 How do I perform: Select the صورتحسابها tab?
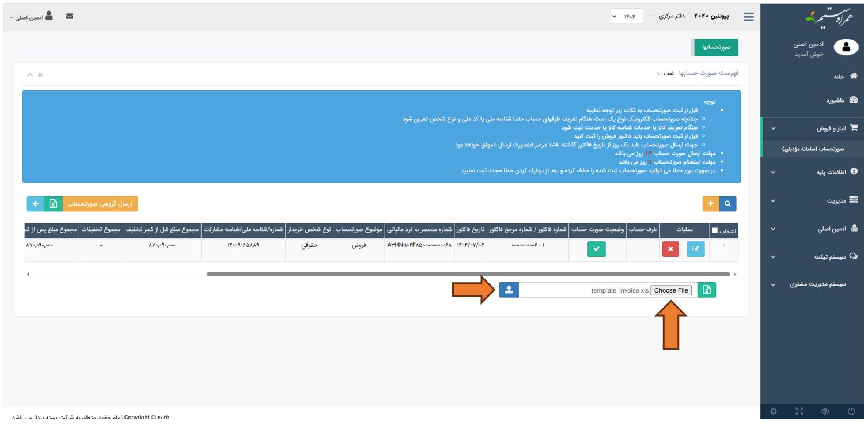715,47
